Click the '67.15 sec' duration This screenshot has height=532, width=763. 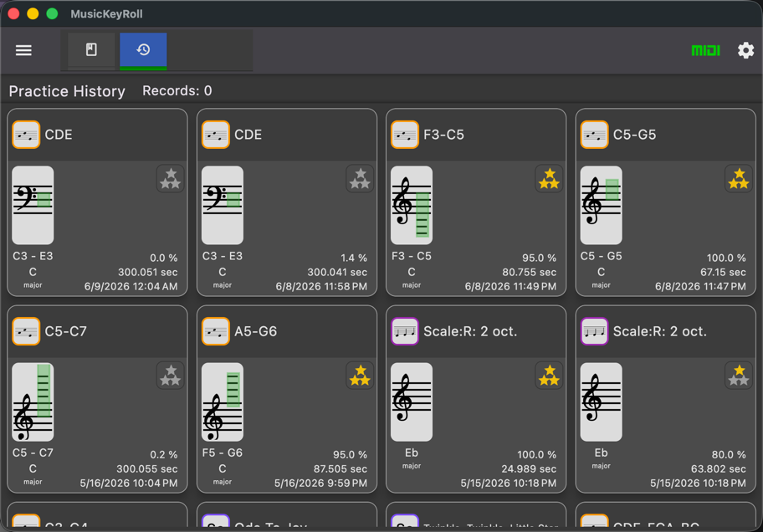click(x=723, y=272)
